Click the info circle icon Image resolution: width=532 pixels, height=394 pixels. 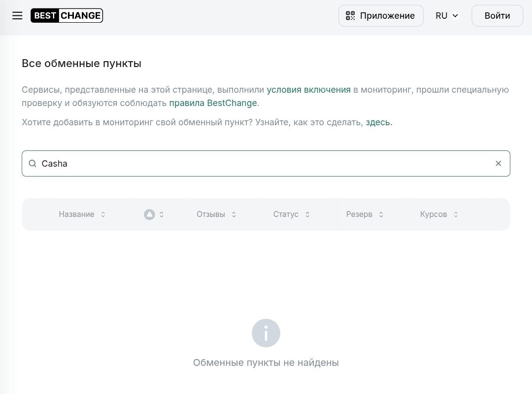coord(266,333)
